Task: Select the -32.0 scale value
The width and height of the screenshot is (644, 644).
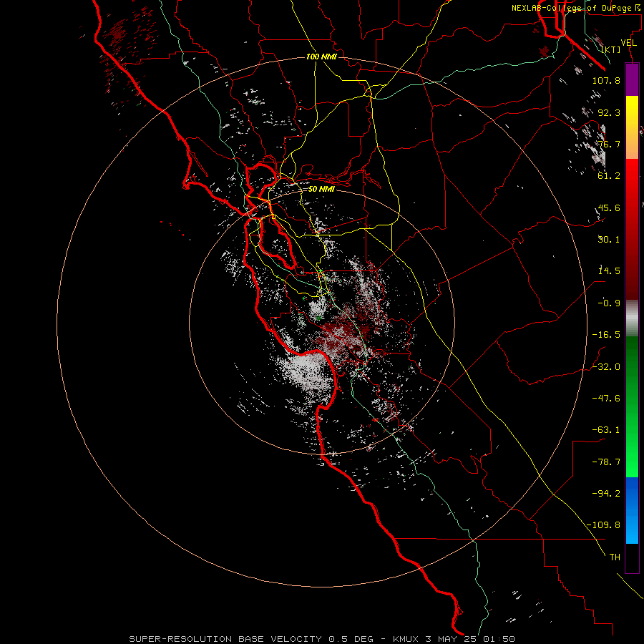Action: pos(606,367)
